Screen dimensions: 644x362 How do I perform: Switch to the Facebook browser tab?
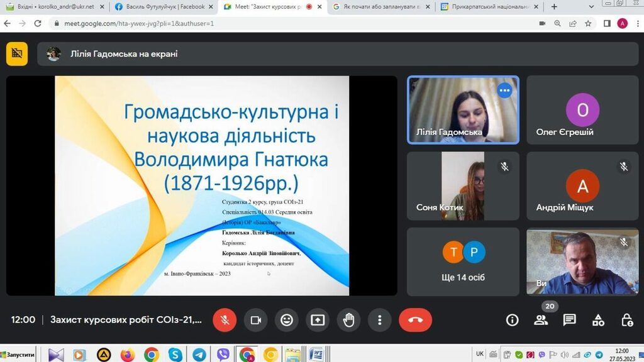pos(161,7)
